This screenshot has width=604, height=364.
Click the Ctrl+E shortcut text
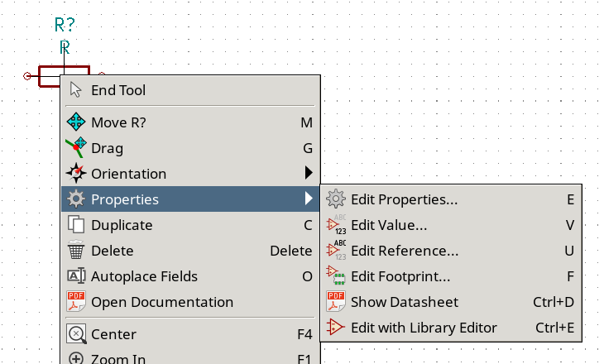click(554, 328)
